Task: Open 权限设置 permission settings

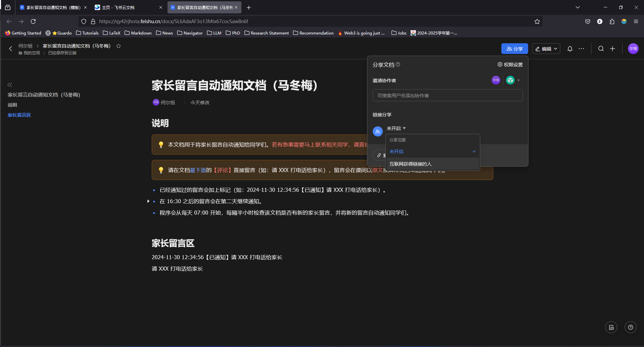Action: coord(510,65)
